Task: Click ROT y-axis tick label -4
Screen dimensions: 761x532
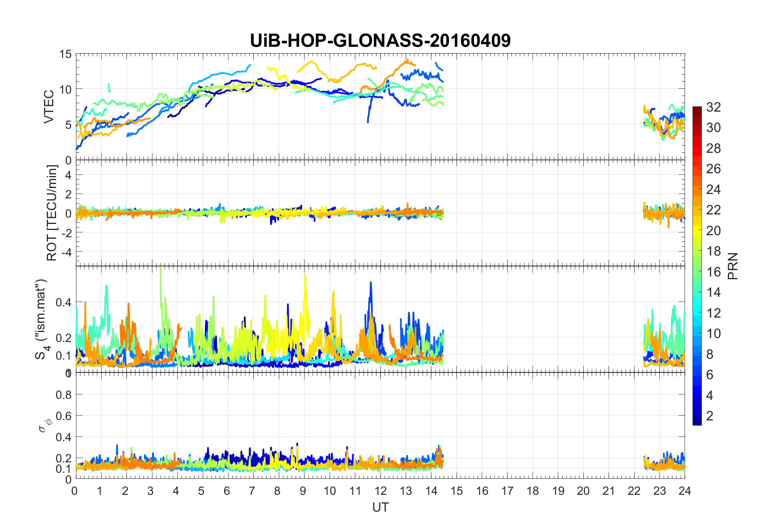Action: tap(66, 252)
